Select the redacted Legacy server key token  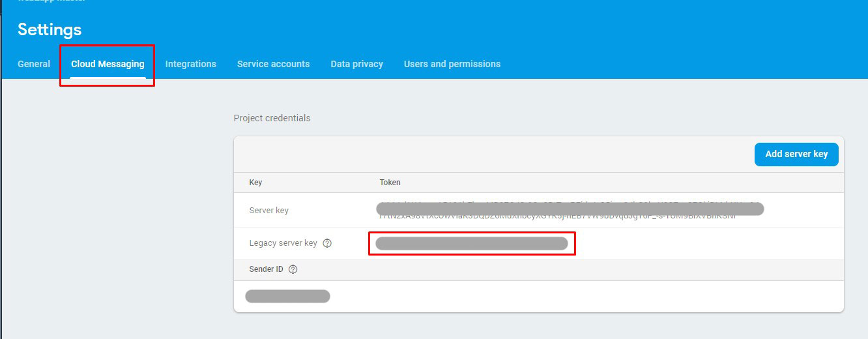coord(471,244)
